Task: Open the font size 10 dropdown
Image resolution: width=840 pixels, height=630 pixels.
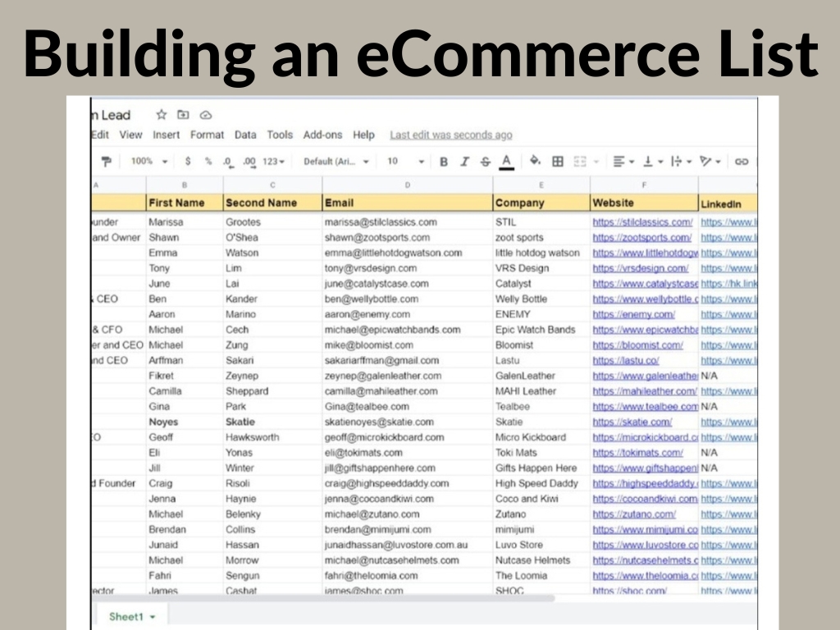Action: 405,162
